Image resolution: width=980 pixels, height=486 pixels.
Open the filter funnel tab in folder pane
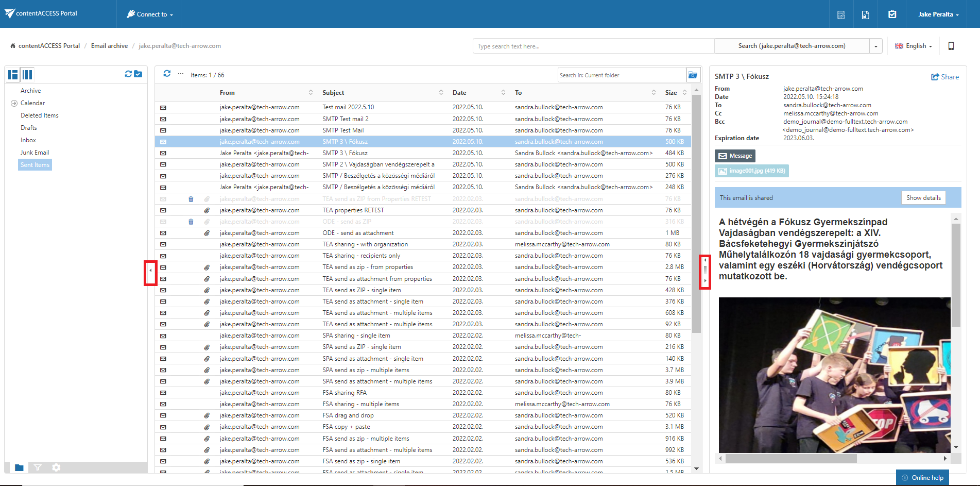pos(38,467)
